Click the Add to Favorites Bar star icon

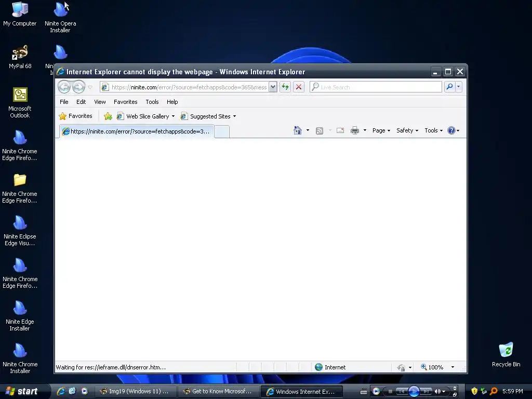pos(108,116)
